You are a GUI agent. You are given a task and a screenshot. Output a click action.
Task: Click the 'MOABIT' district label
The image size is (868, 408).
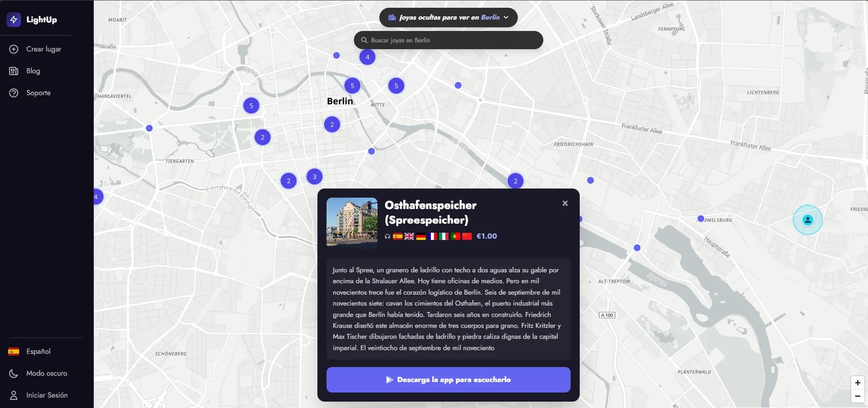coord(117,20)
